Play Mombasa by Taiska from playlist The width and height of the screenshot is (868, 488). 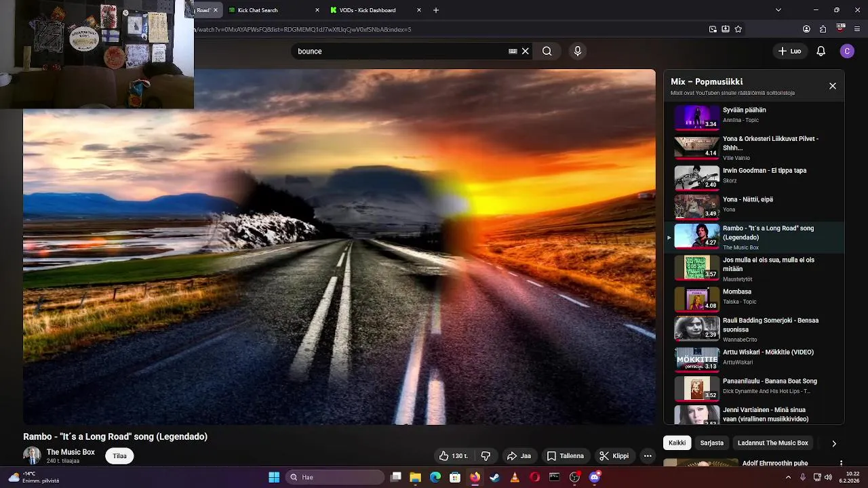(x=753, y=299)
